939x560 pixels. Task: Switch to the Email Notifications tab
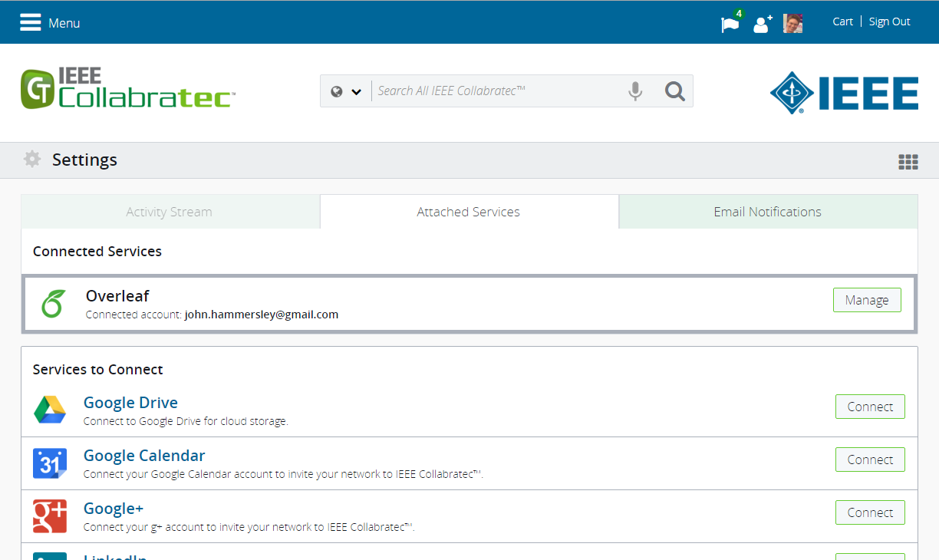[768, 212]
